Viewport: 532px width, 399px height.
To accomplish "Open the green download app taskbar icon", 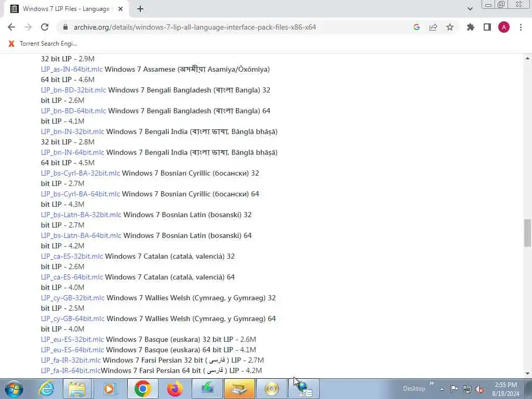I will coord(207,389).
